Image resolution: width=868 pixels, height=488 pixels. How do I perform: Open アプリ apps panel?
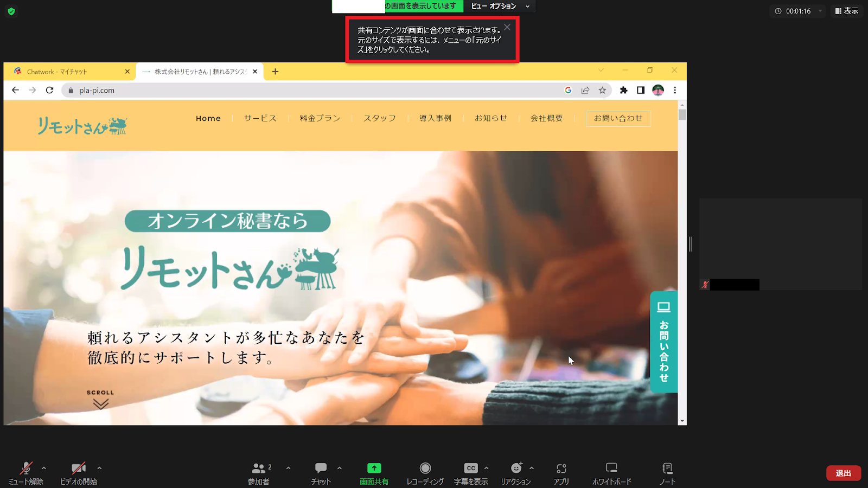pyautogui.click(x=561, y=473)
